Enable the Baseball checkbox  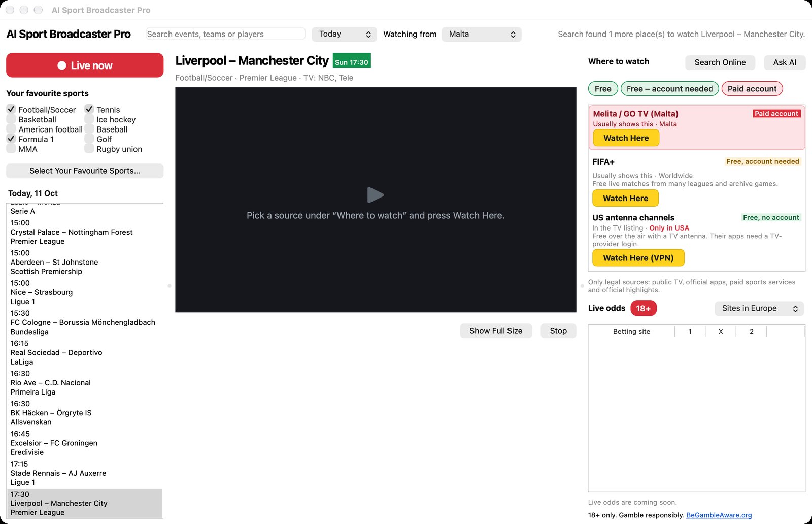[x=89, y=129]
